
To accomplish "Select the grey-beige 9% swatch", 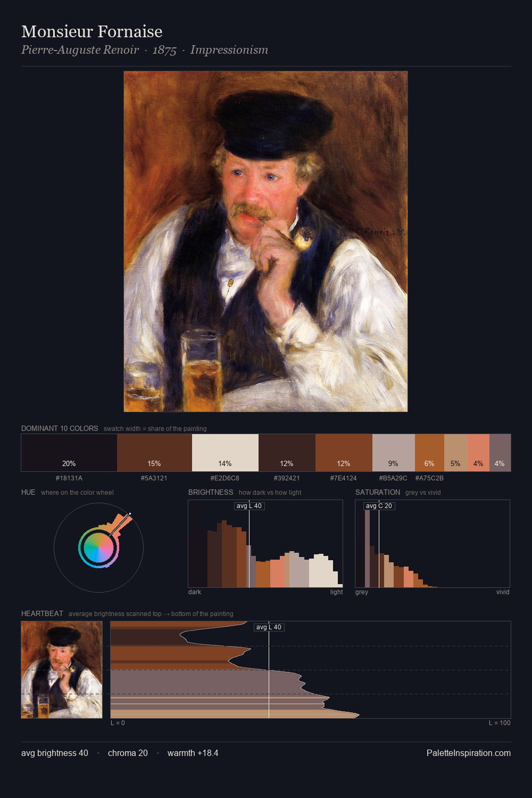I will (393, 453).
